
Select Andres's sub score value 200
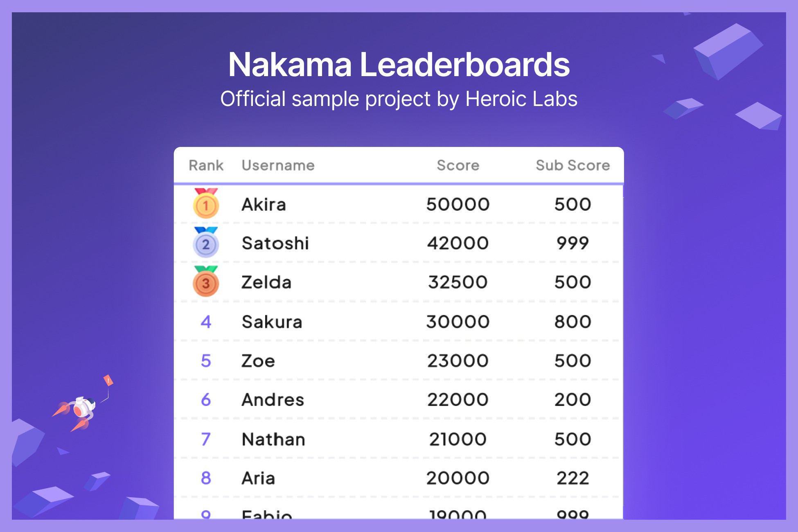pos(572,399)
